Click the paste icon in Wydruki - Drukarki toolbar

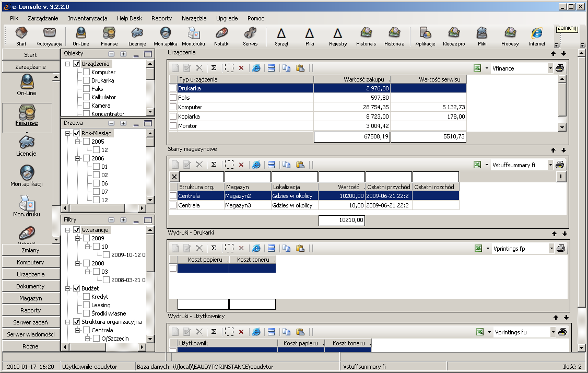(x=300, y=248)
